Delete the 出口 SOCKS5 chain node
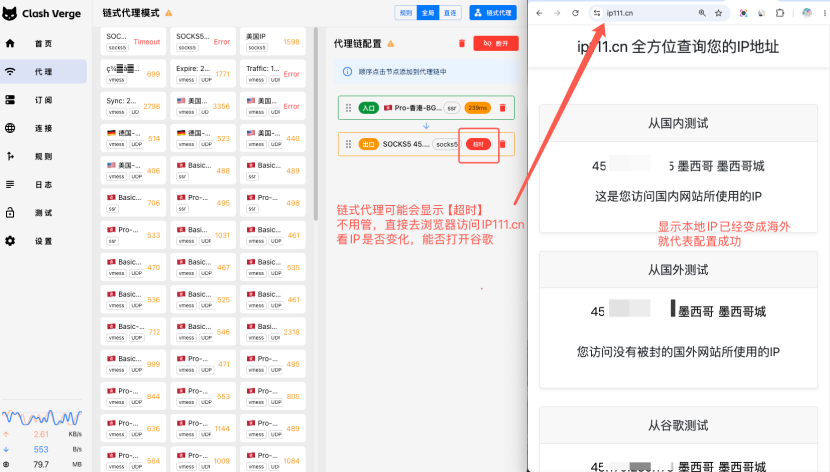 [x=503, y=144]
